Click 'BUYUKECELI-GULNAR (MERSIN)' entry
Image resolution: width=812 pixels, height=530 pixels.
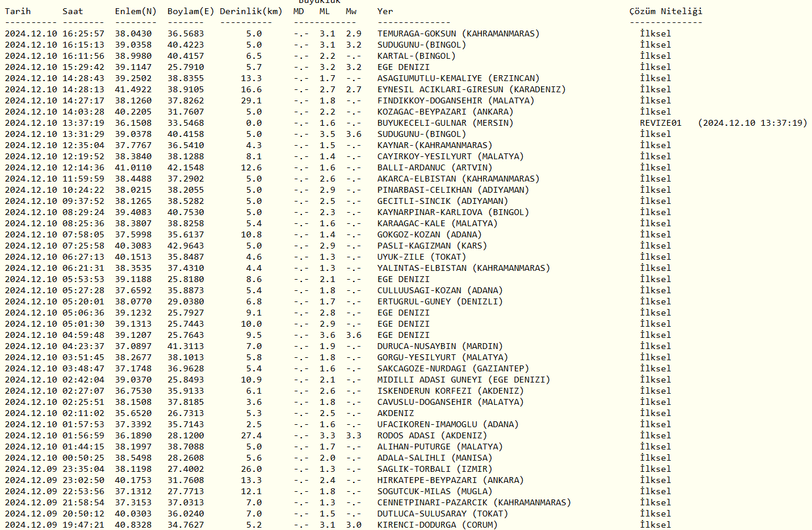tap(445, 123)
